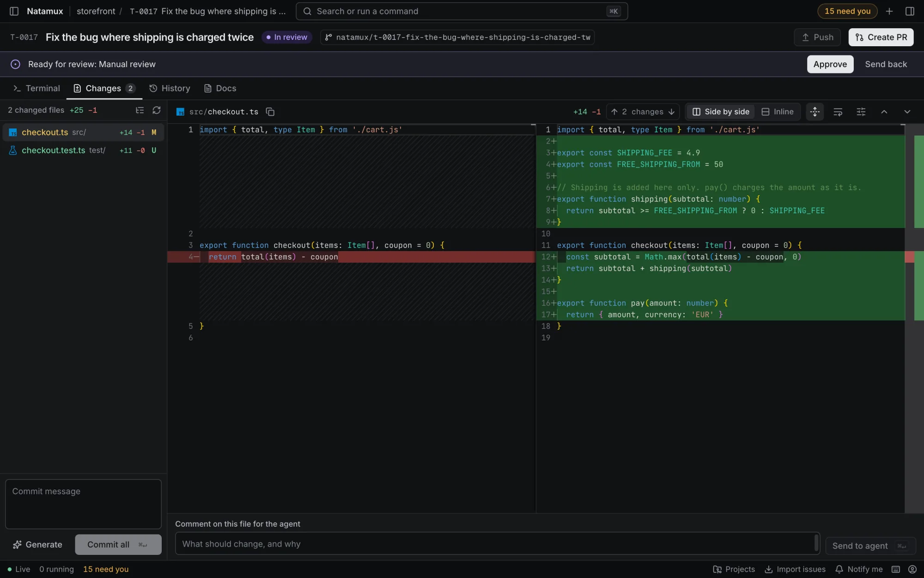
Task: Refresh the changed files list
Action: click(x=157, y=110)
